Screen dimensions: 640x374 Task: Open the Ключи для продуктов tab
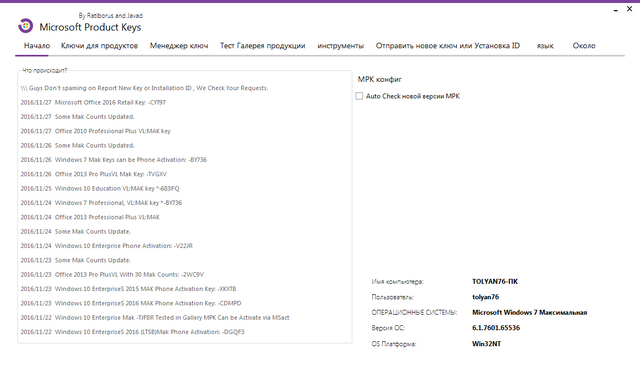(x=99, y=46)
